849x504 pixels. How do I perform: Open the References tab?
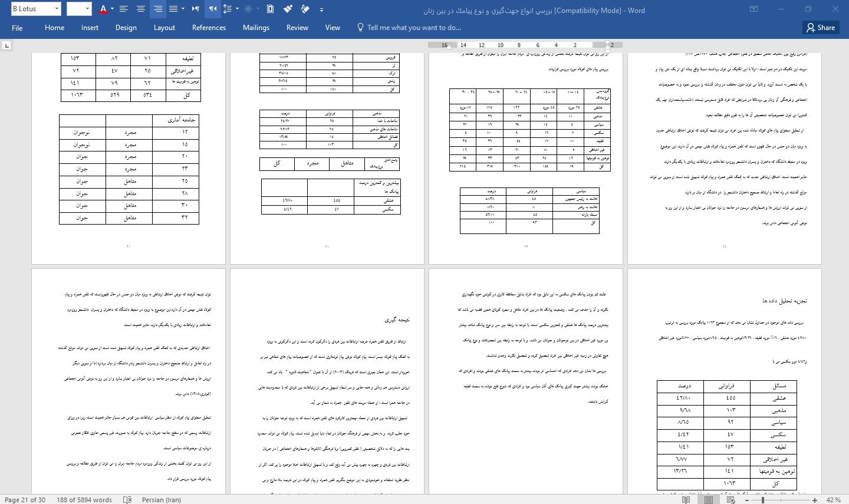209,28
